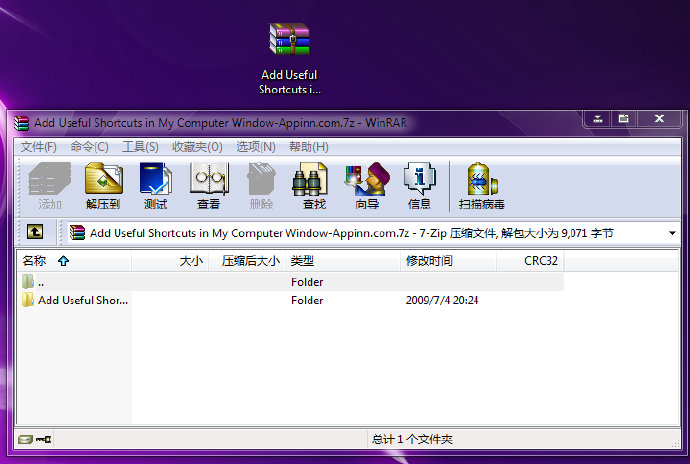Click the 总计 1 个文件夹 status text

pos(412,439)
